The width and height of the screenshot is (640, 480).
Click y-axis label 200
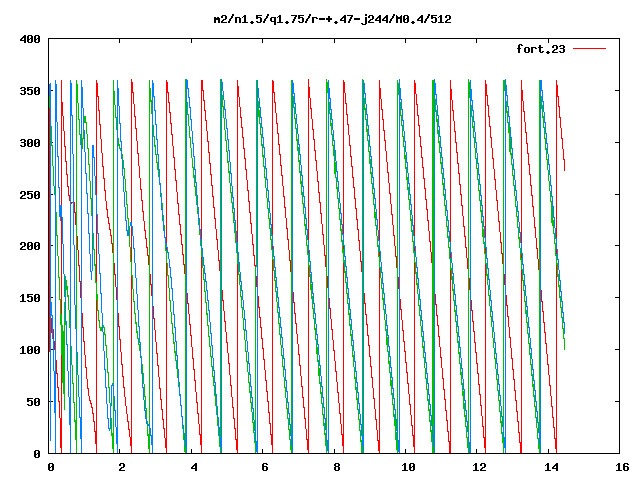click(x=30, y=246)
